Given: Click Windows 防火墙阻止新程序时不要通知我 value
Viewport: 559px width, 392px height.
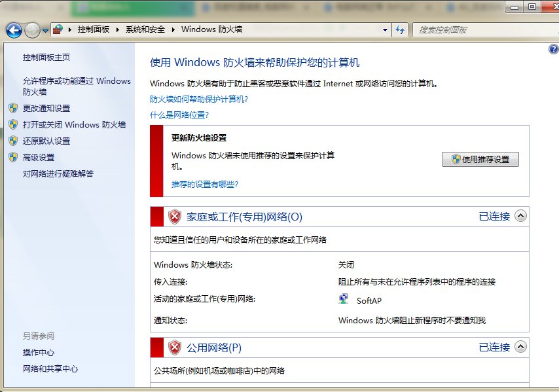Looking at the screenshot, I should coord(412,321).
